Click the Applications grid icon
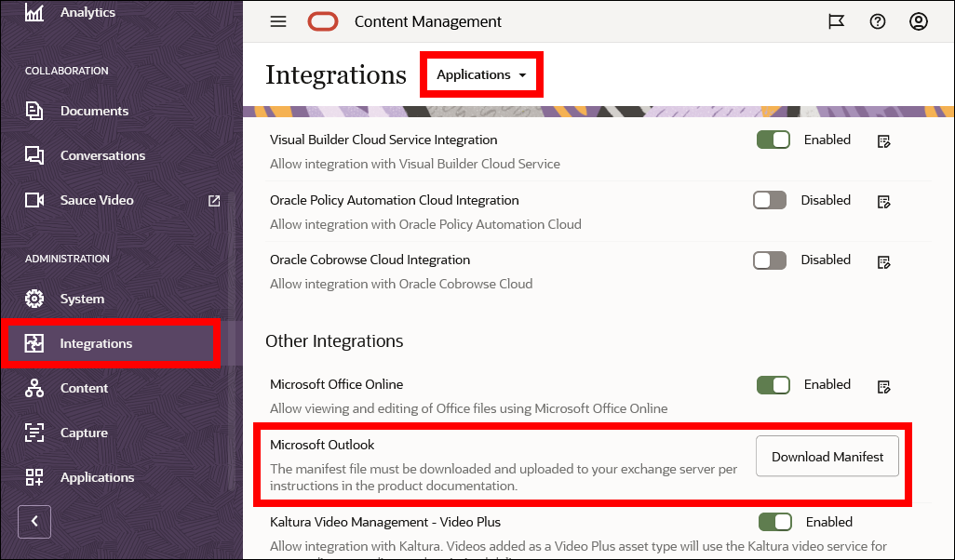The image size is (955, 560). [34, 477]
